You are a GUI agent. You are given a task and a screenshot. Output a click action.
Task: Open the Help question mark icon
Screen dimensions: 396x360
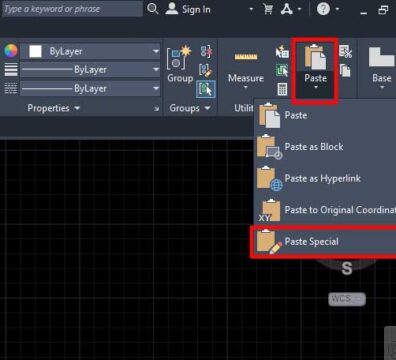(x=323, y=9)
